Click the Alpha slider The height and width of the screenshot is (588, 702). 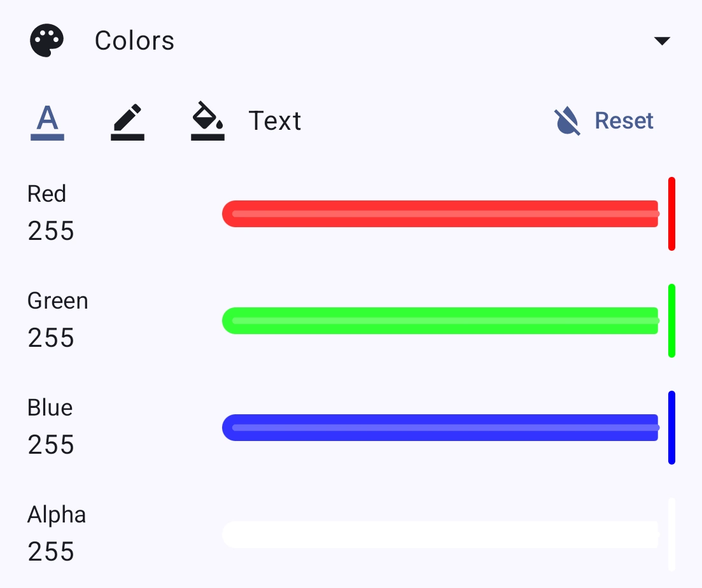pos(441,535)
